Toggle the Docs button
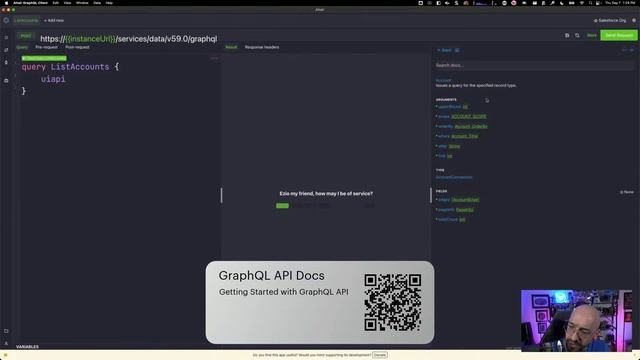This screenshot has height=360, width=640. [591, 36]
